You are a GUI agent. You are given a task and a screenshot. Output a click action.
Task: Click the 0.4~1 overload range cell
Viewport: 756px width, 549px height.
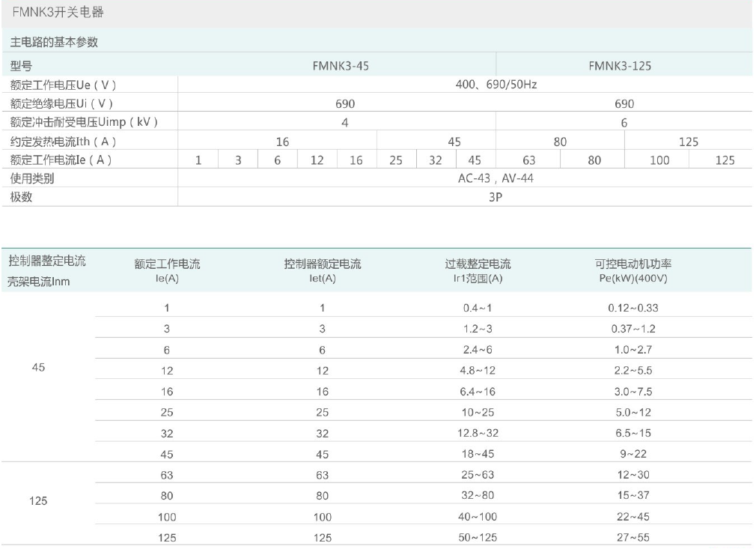coord(478,308)
